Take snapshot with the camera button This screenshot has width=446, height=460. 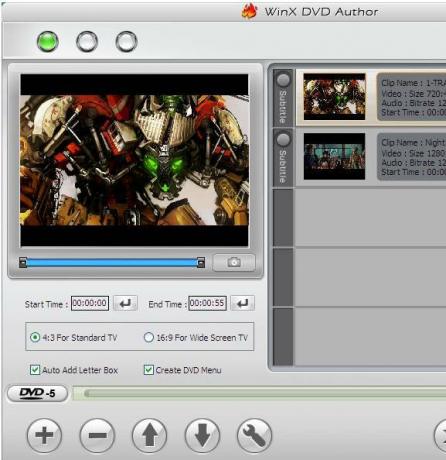pyautogui.click(x=234, y=262)
